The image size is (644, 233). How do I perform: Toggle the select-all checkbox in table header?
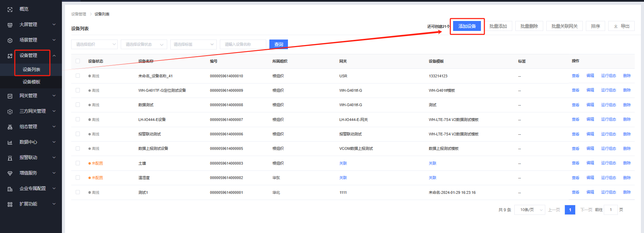78,61
